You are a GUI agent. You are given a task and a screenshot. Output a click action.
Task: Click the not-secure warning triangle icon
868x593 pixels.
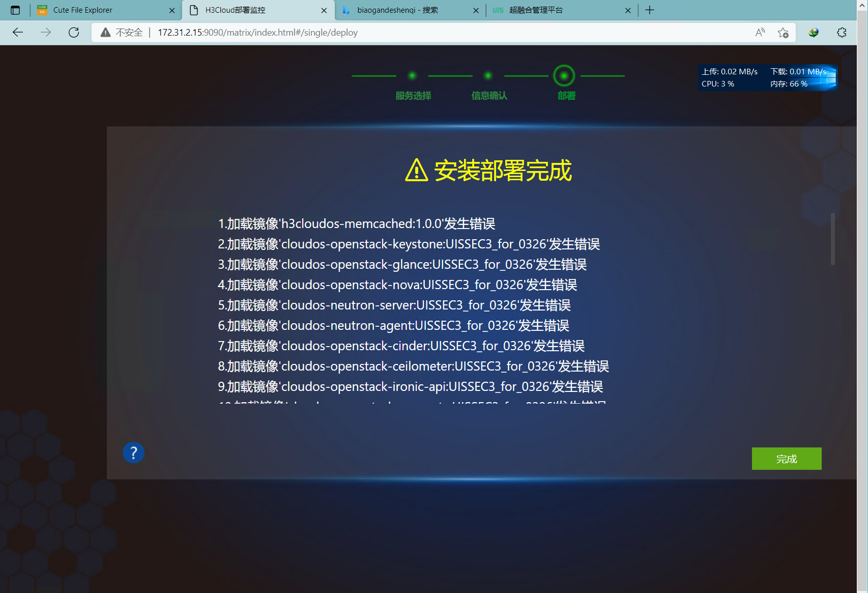[105, 33]
